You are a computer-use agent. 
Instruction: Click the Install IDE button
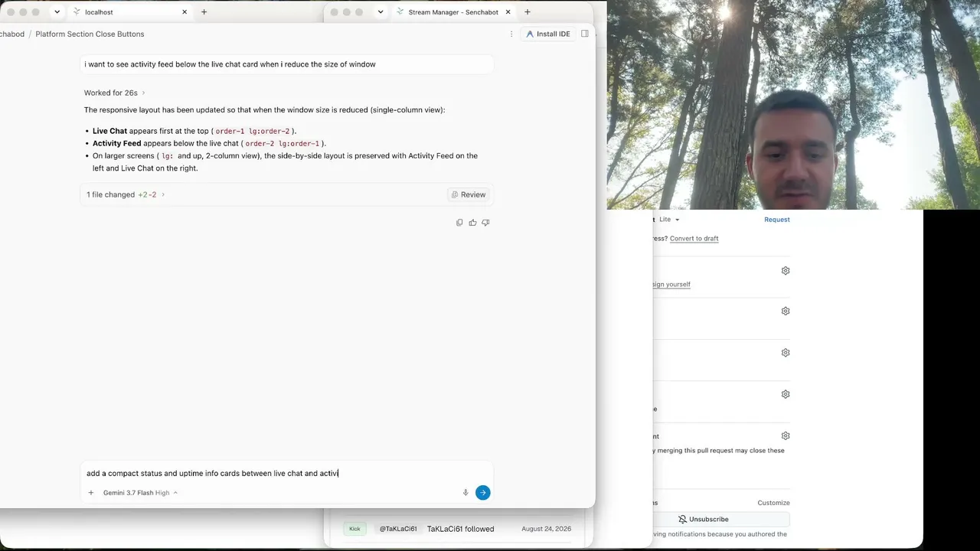548,34
